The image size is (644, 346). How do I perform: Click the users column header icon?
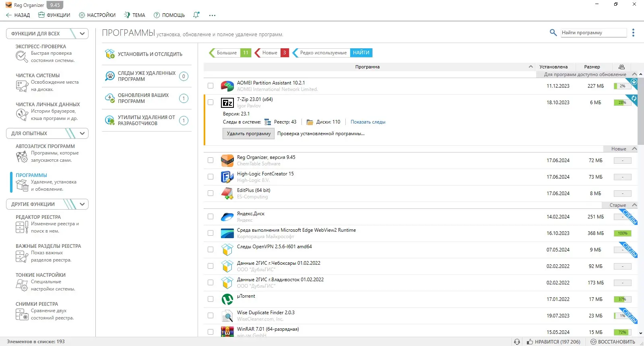621,67
